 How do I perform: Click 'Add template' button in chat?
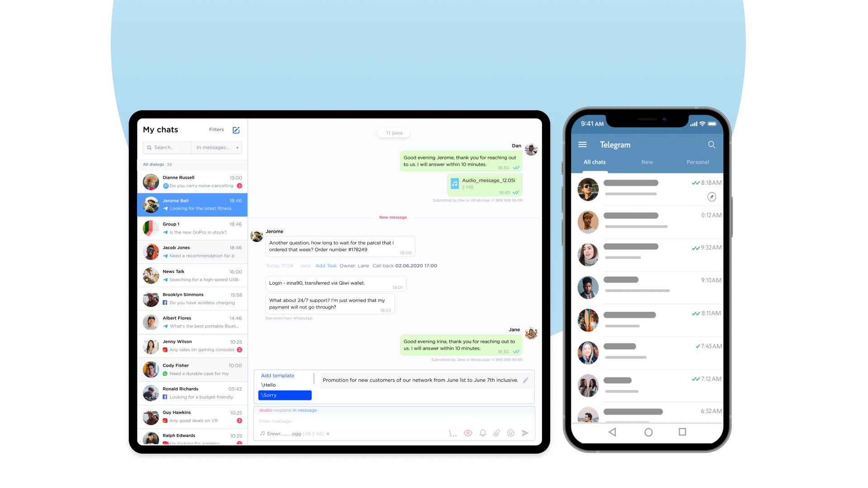[277, 375]
